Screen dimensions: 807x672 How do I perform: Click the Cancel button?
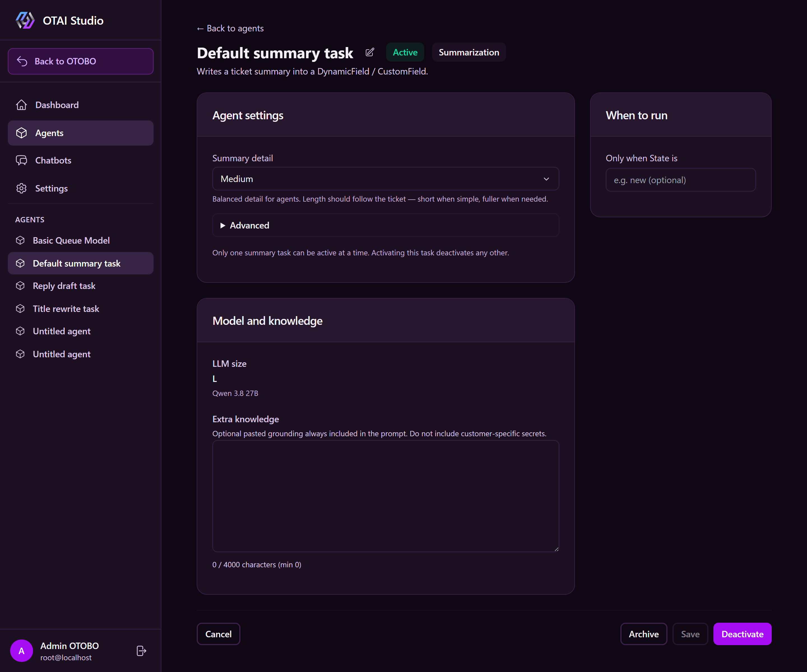pos(218,634)
